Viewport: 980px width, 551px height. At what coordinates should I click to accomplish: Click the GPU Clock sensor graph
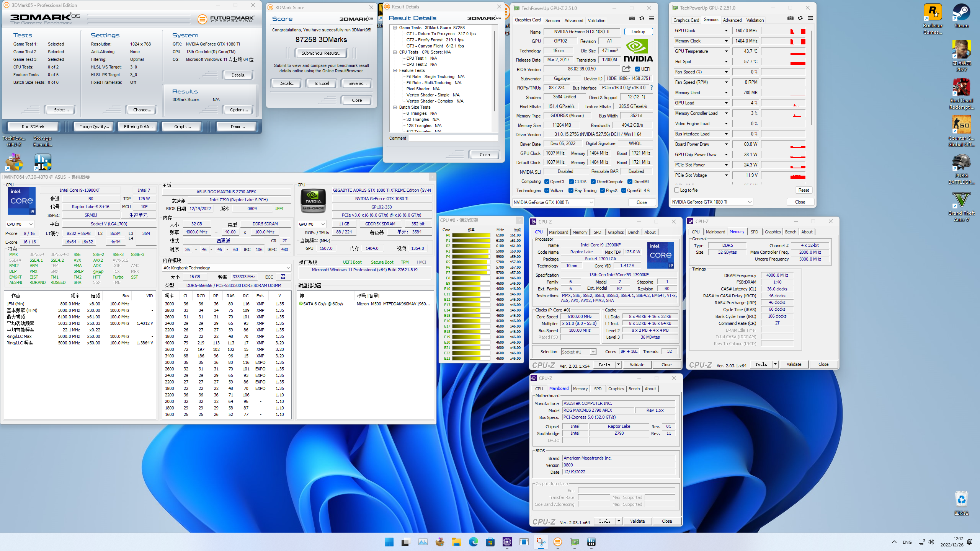(x=783, y=31)
